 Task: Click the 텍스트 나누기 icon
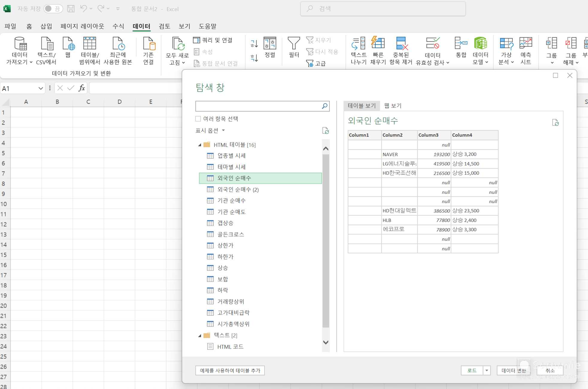click(358, 50)
